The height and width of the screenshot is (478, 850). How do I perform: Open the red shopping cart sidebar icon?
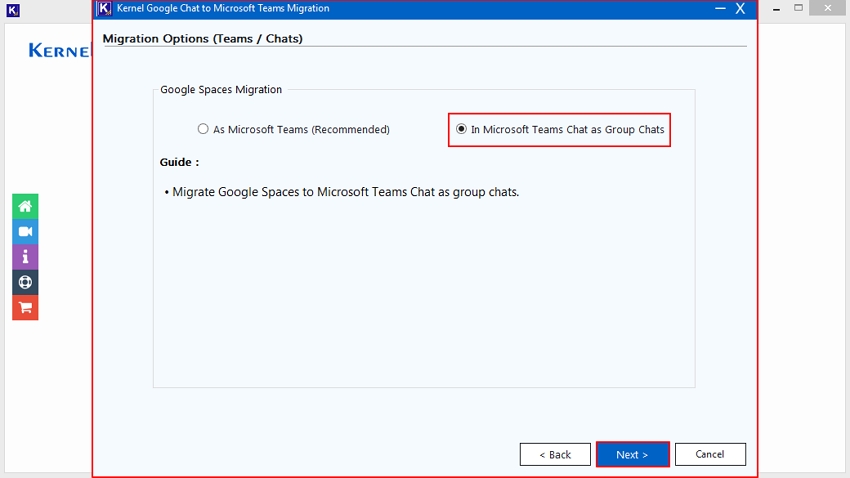tap(25, 308)
